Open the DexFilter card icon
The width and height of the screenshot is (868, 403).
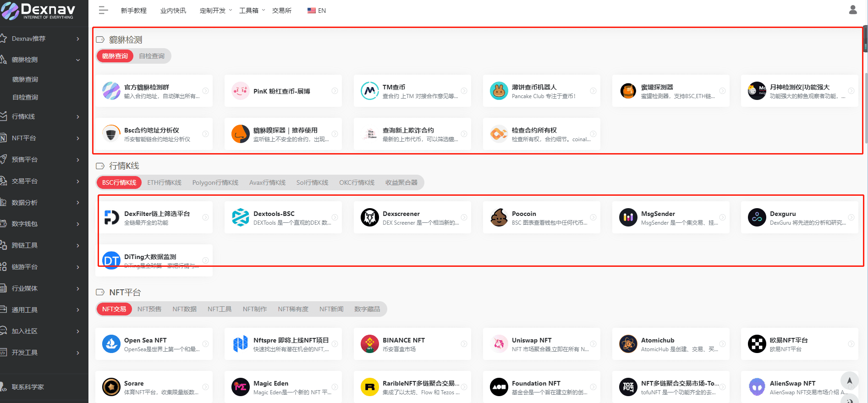point(111,217)
